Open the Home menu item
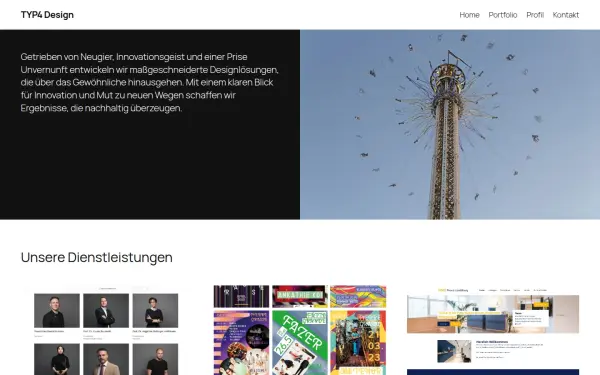 [469, 15]
